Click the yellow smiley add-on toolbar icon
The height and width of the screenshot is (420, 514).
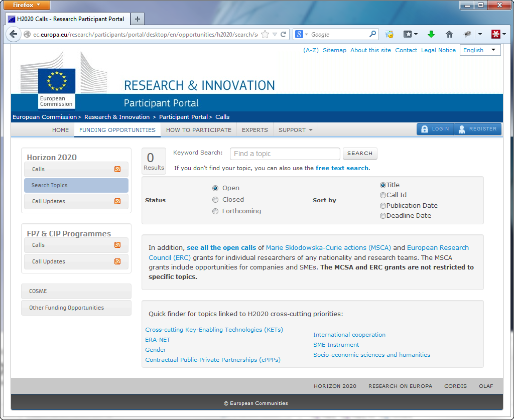pyautogui.click(x=390, y=34)
